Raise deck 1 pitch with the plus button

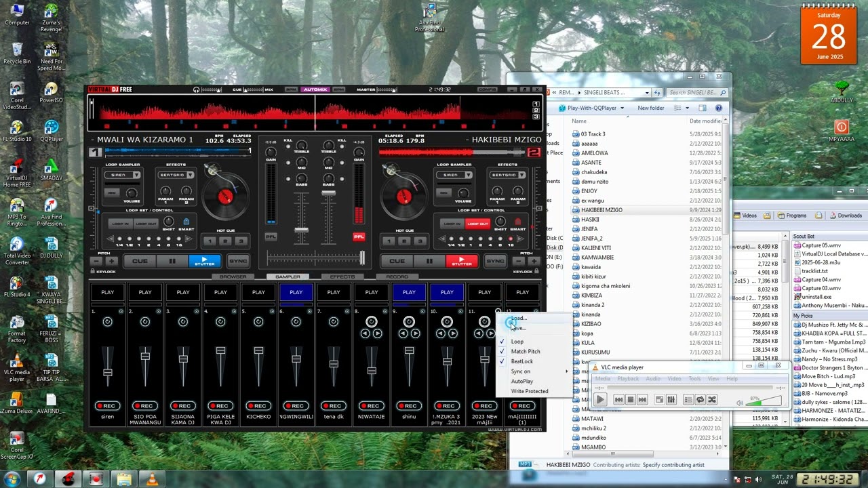(111, 261)
